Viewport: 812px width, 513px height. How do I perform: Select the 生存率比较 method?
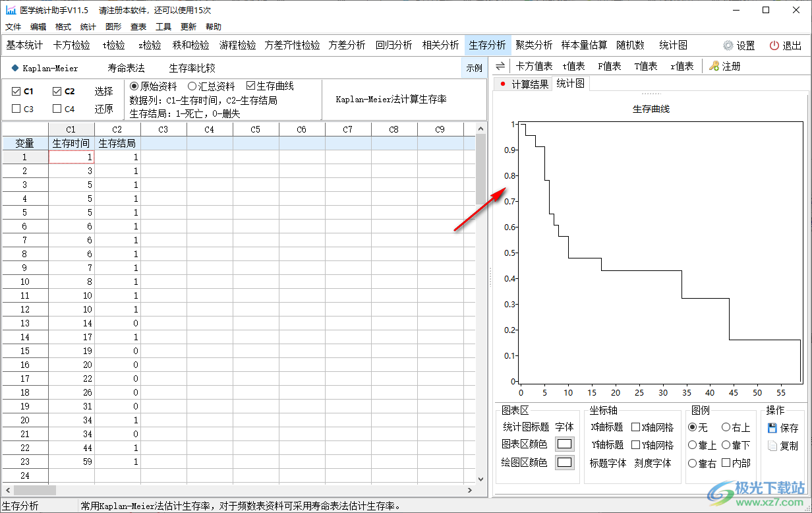point(192,68)
